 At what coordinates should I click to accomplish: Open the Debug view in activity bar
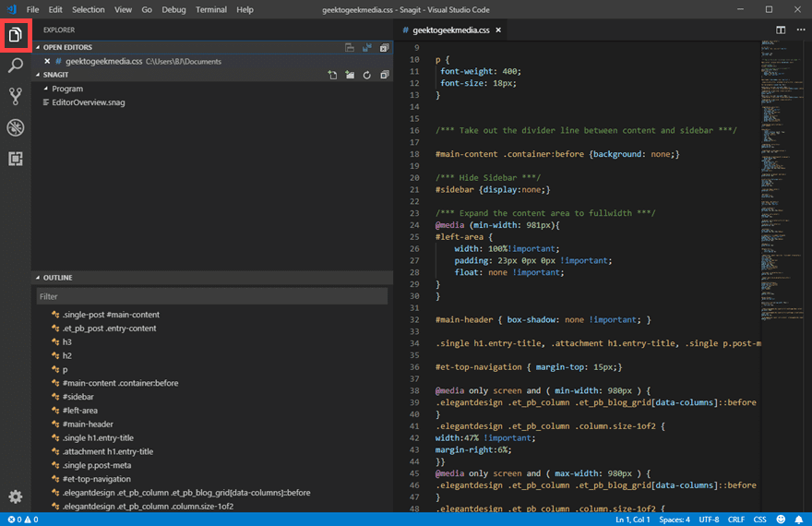coord(16,127)
